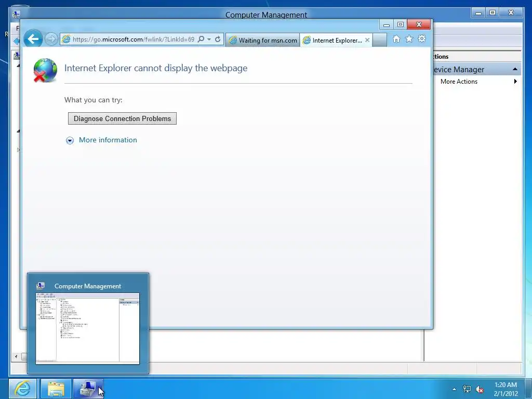Open a new tab with the blank tab button
532x399 pixels.
click(380, 41)
